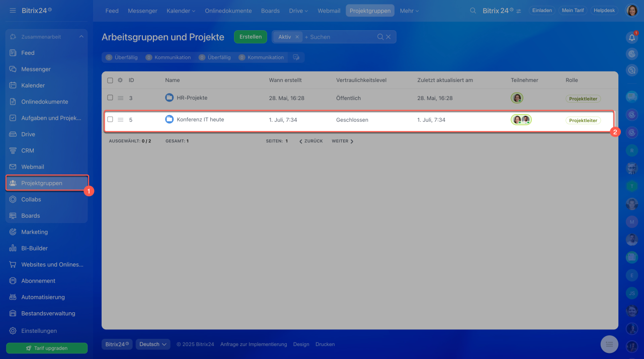Click the search magnifier in the filter field

[381, 37]
